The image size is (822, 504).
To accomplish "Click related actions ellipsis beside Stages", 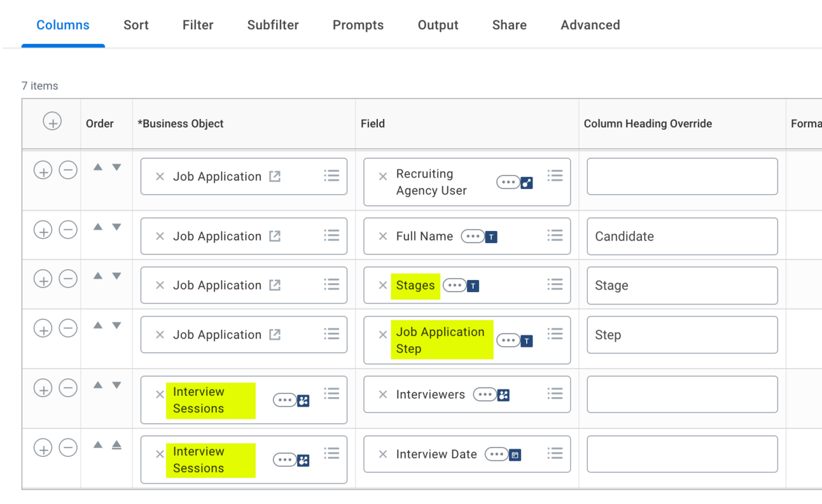I will (454, 285).
